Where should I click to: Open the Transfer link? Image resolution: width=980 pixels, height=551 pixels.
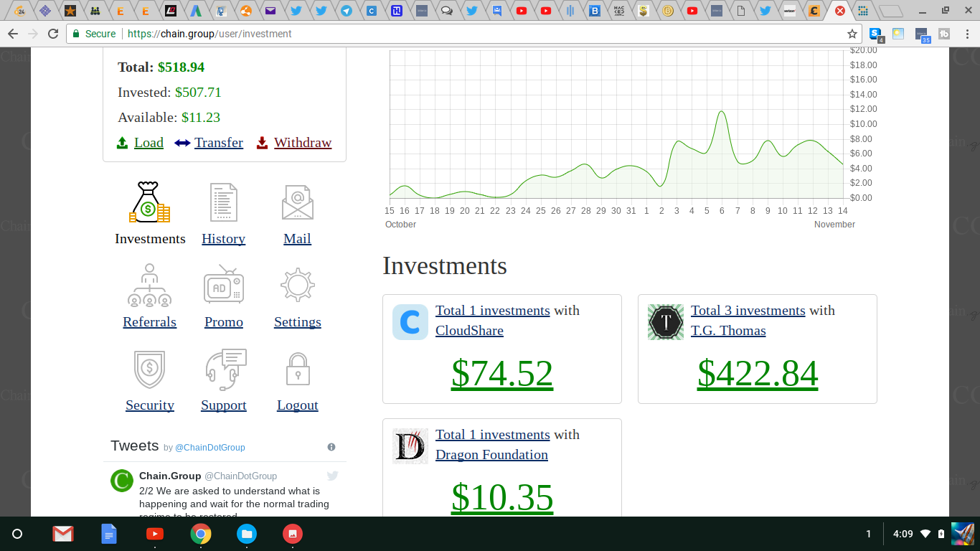[x=218, y=143]
